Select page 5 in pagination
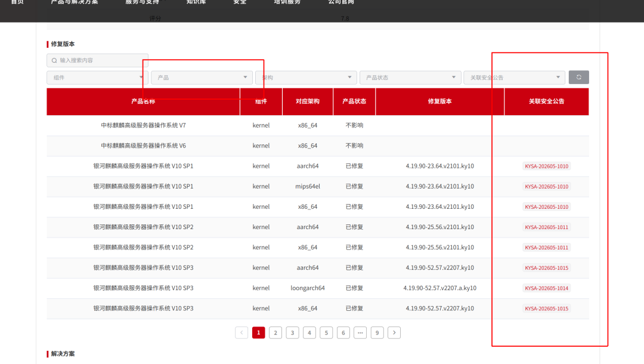 (x=326, y=332)
